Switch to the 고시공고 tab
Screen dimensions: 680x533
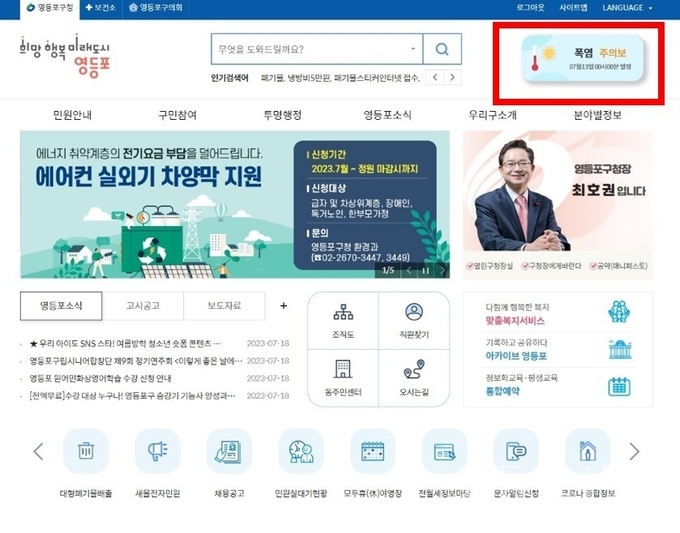(142, 306)
